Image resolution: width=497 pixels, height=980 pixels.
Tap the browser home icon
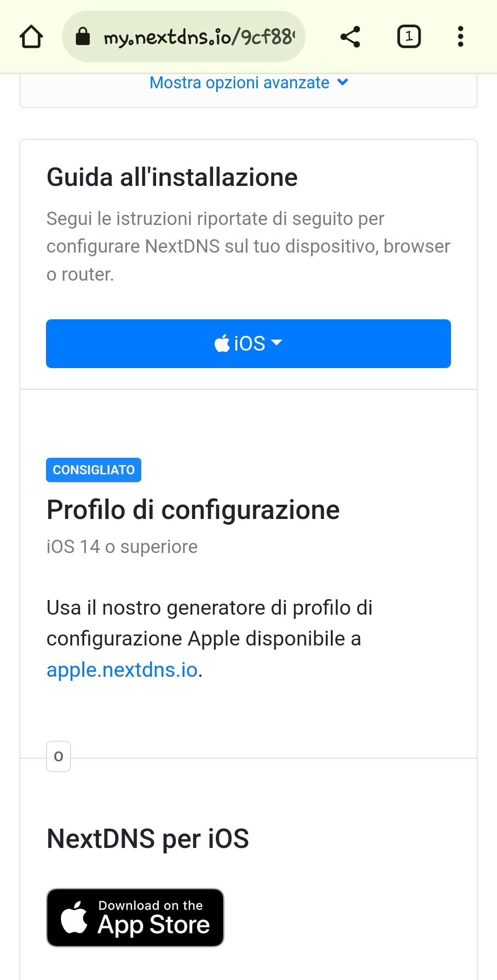[x=31, y=37]
